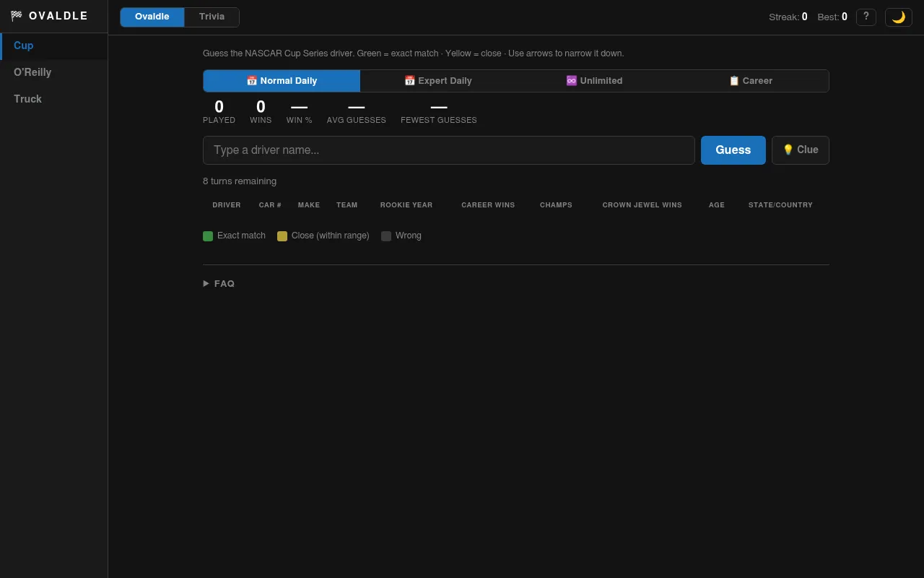Switch to Expert Daily tab
The height and width of the screenshot is (578, 924).
click(438, 81)
